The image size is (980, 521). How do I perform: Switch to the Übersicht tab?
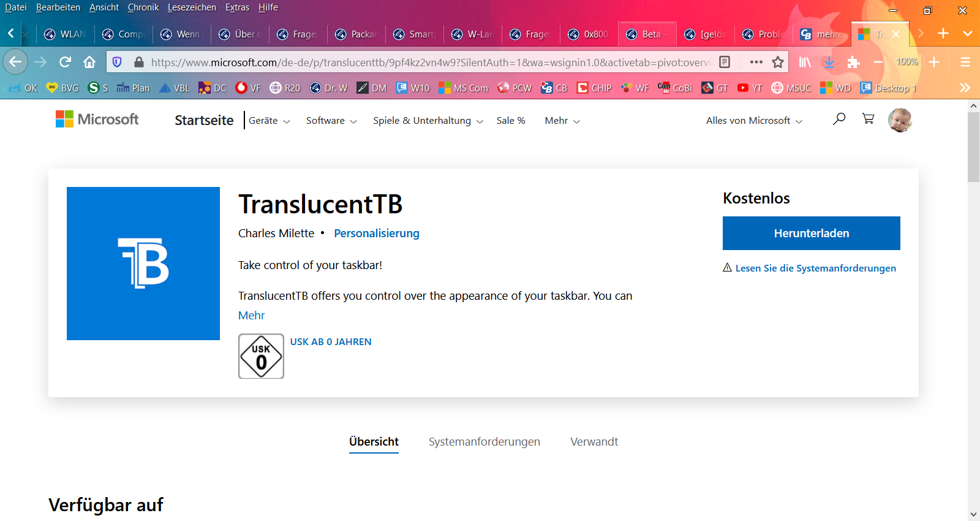(x=374, y=441)
